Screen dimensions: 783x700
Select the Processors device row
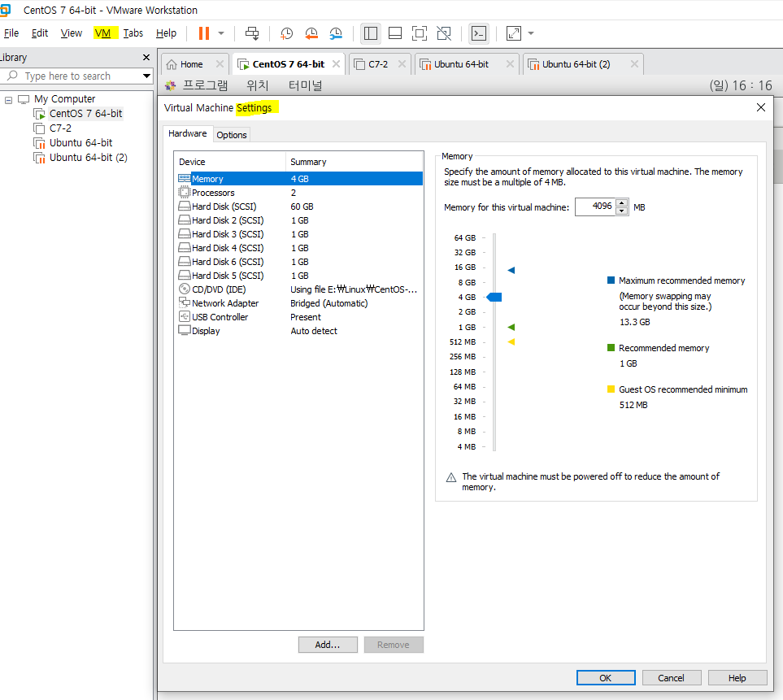coord(300,193)
